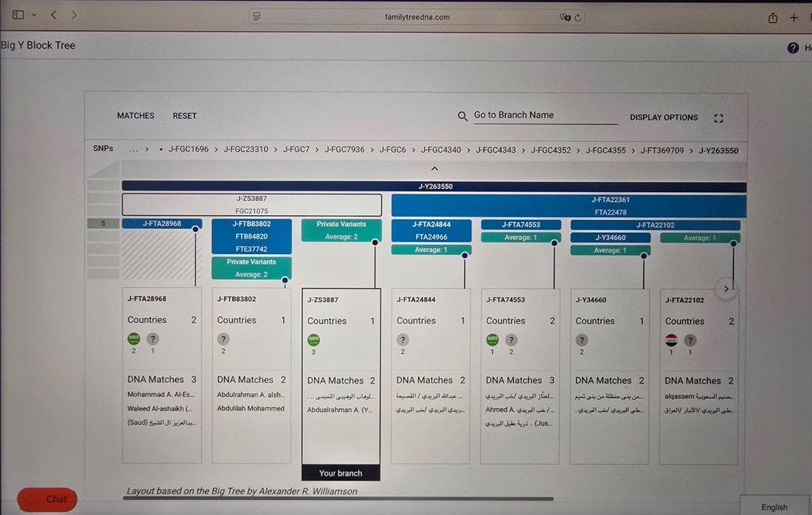Select J-FGC7 in breadcrumb
The height and width of the screenshot is (515, 812).
(x=296, y=150)
